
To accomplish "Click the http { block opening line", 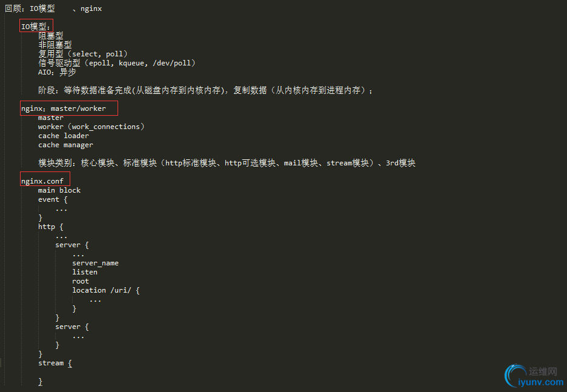I will [x=51, y=227].
